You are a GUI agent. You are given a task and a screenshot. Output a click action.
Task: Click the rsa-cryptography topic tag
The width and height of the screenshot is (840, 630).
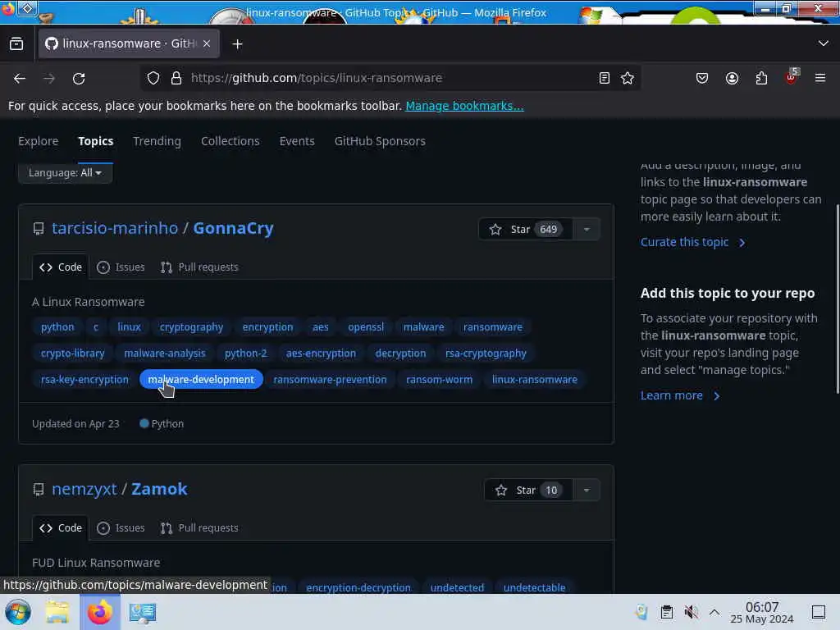(486, 354)
